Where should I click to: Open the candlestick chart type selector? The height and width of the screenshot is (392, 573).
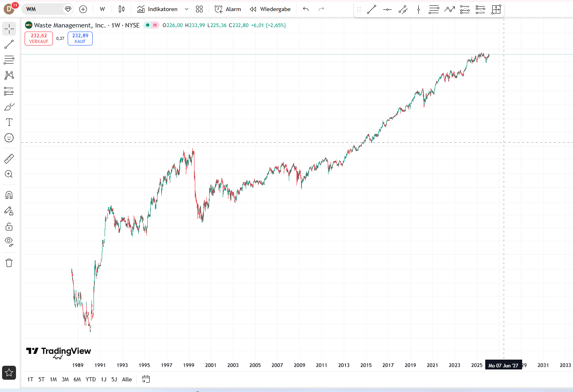click(x=121, y=9)
